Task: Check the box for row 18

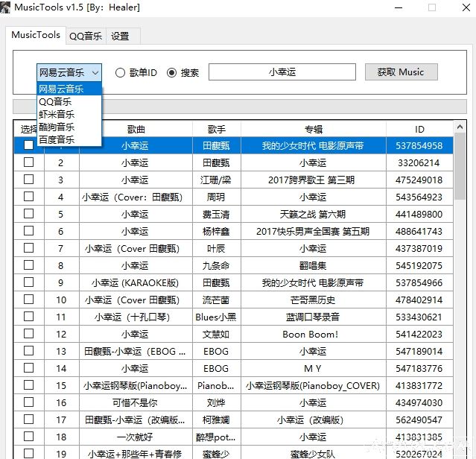Action: [28, 437]
